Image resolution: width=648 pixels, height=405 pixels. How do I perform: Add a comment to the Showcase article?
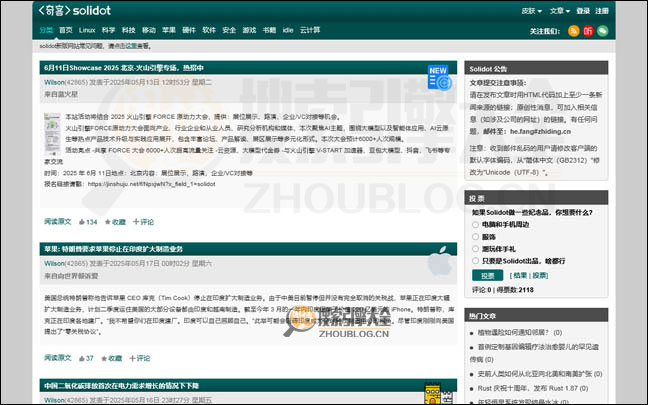click(143, 222)
